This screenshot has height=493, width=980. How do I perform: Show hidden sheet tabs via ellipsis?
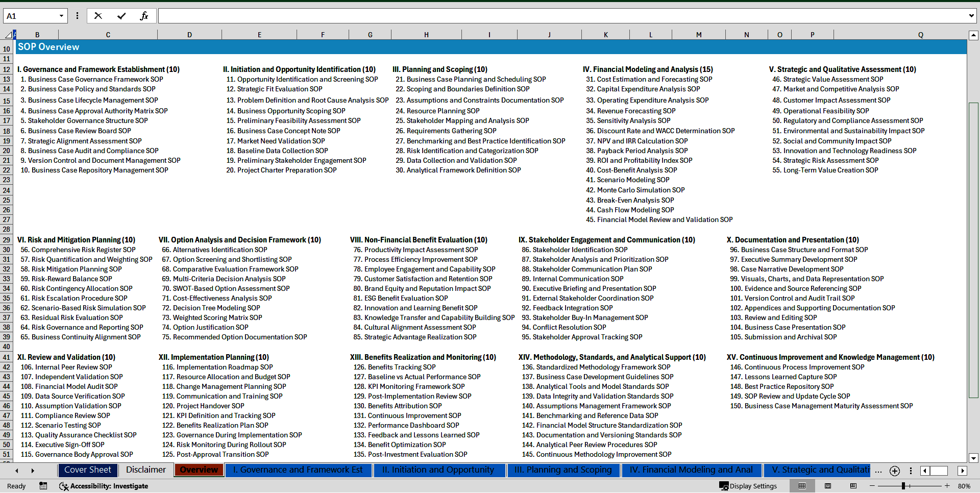878,471
